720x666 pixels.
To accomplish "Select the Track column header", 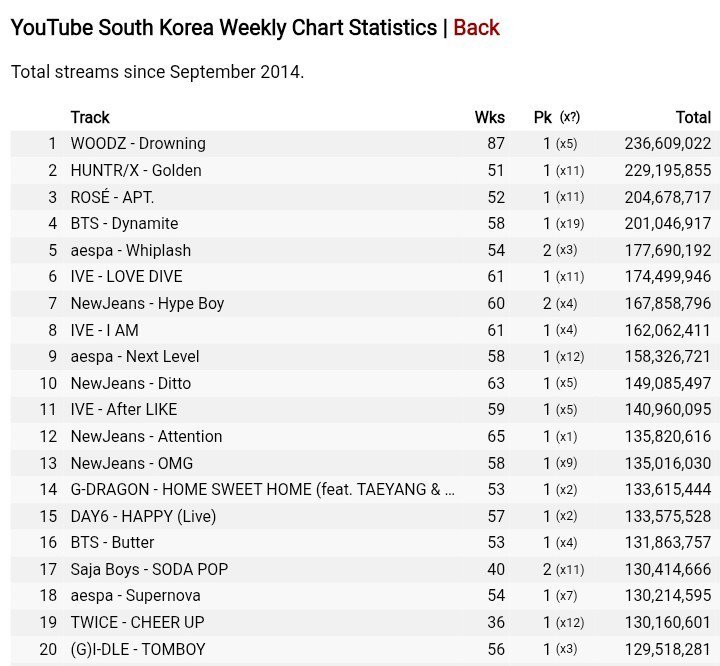I will [x=90, y=118].
